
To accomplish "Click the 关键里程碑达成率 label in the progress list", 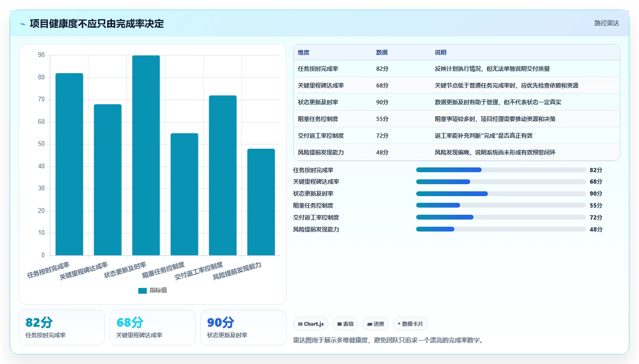I will pos(316,182).
